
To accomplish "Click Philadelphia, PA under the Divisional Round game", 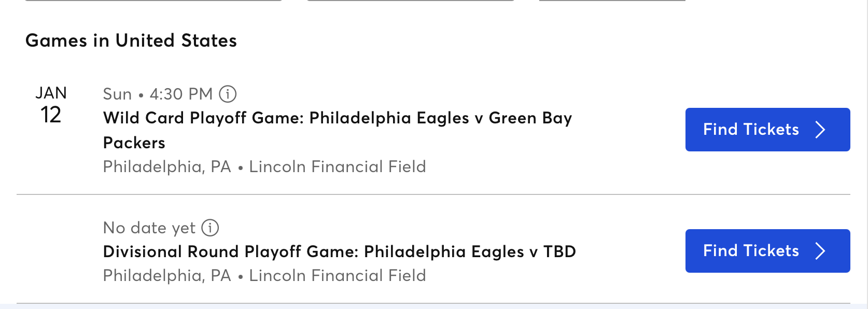I will click(167, 275).
